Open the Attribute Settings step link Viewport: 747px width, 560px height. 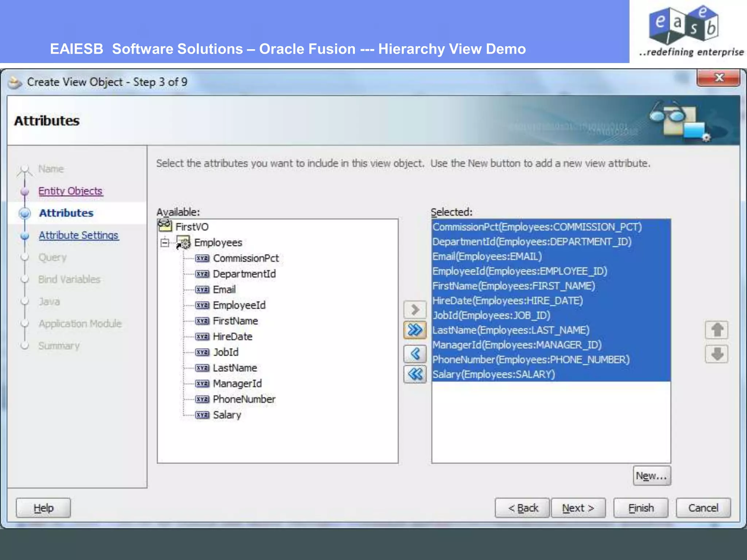78,235
